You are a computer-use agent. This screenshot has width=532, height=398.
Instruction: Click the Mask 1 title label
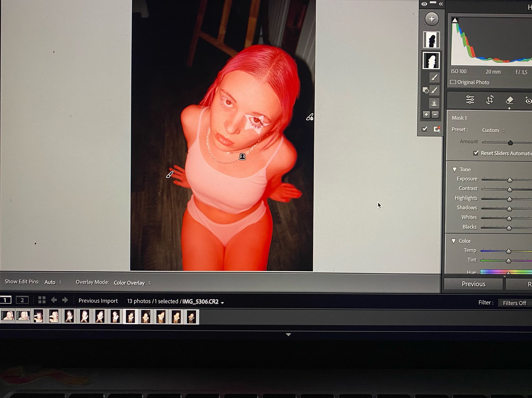[x=459, y=118]
